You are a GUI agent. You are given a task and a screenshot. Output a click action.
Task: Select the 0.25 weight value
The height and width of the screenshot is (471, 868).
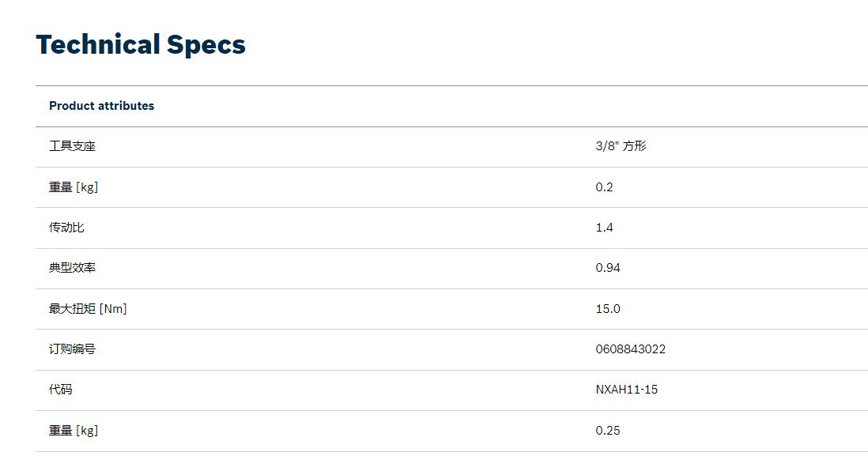pos(608,431)
